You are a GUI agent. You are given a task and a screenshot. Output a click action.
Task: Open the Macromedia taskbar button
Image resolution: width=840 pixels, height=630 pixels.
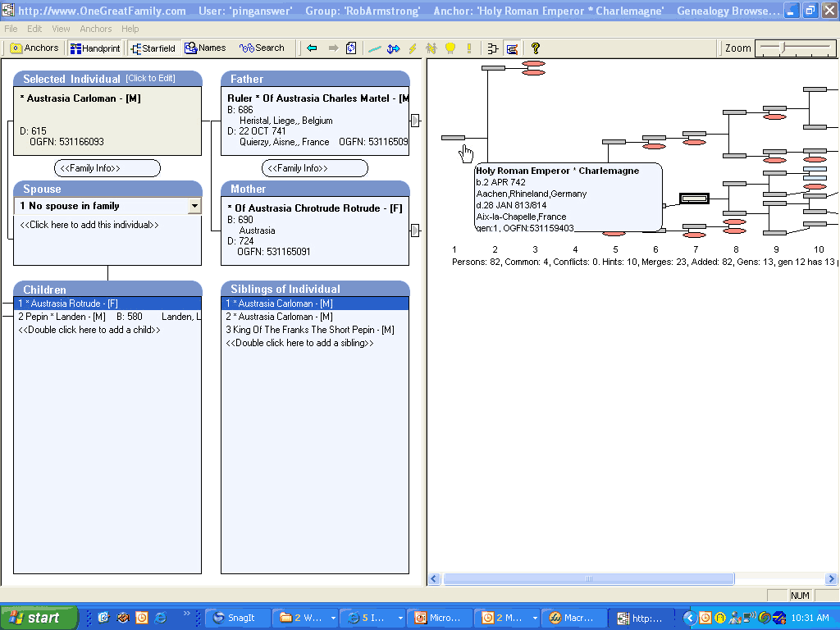[x=575, y=618]
